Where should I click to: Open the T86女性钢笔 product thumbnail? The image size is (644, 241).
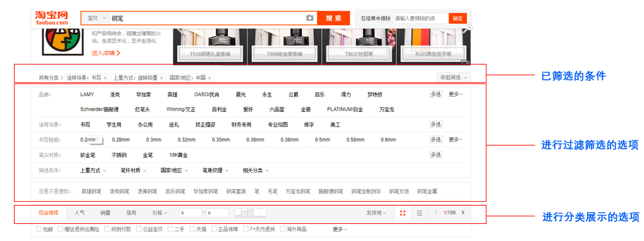[359, 46]
